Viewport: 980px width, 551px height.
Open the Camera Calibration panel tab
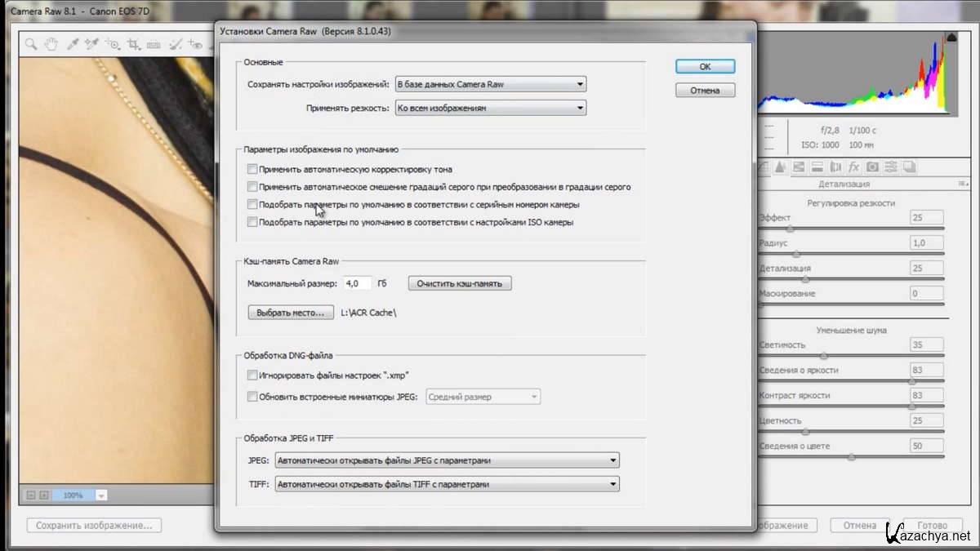872,167
